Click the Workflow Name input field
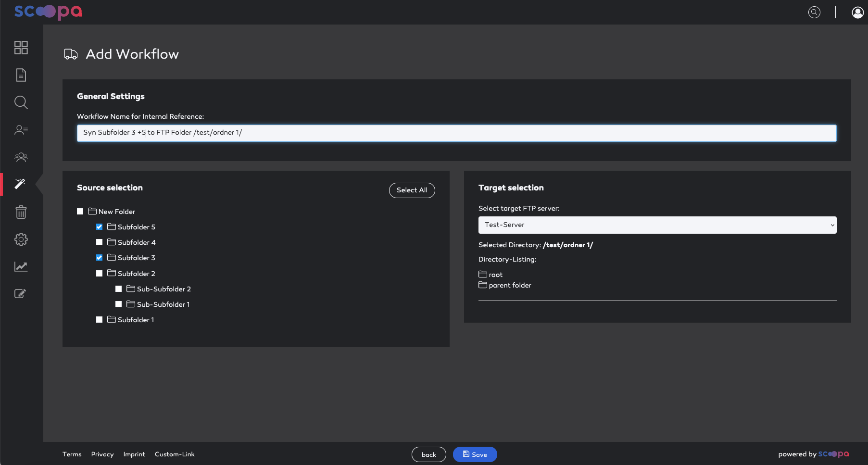 point(457,133)
